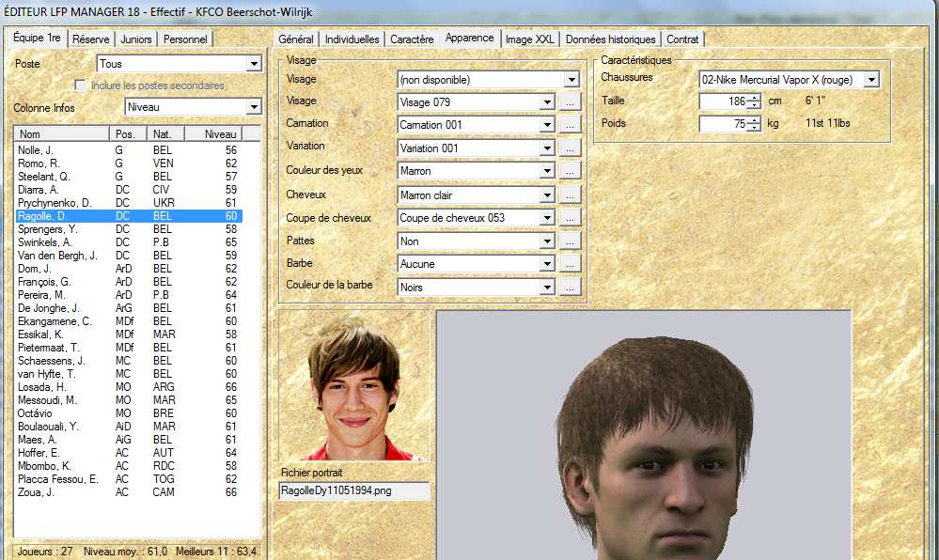Screen dimensions: 939x560
Task: Select player Octávio in list
Action: pyautogui.click(x=129, y=413)
